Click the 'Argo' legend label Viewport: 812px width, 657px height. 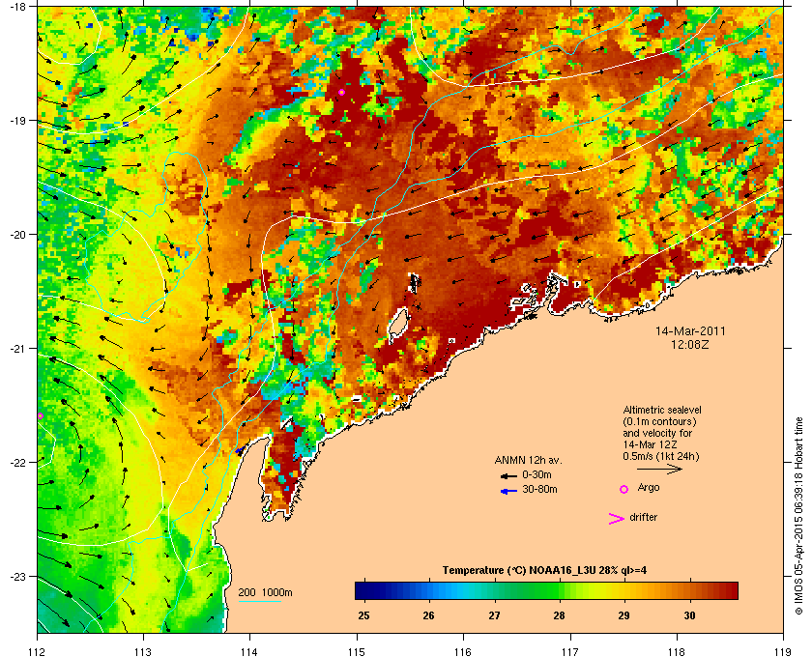(649, 488)
